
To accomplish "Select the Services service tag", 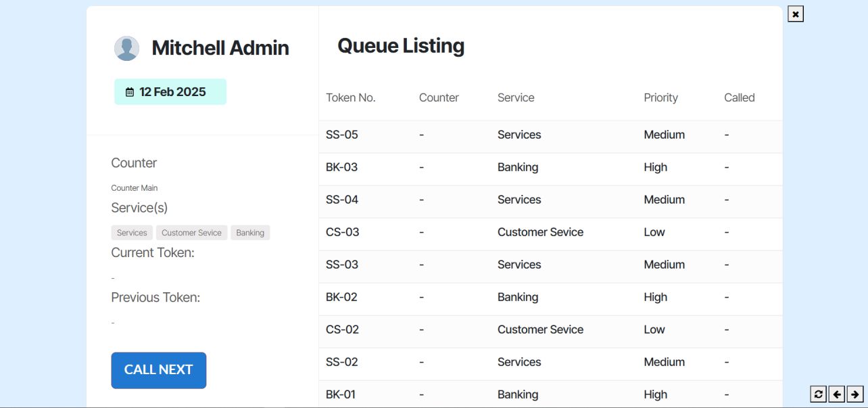I will [132, 233].
